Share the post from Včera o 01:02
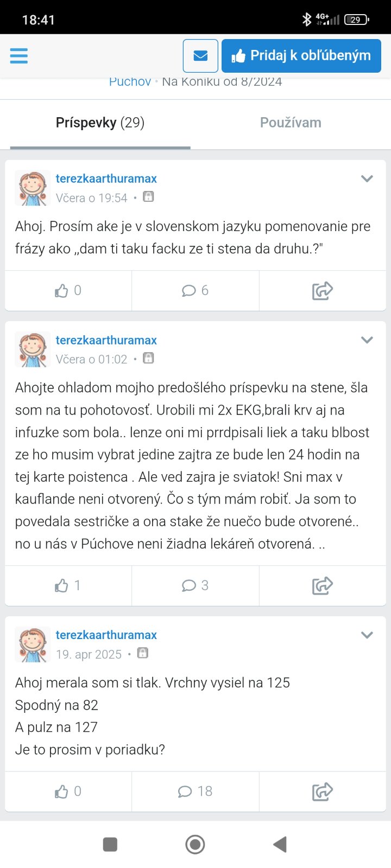The width and height of the screenshot is (391, 868). (x=322, y=586)
